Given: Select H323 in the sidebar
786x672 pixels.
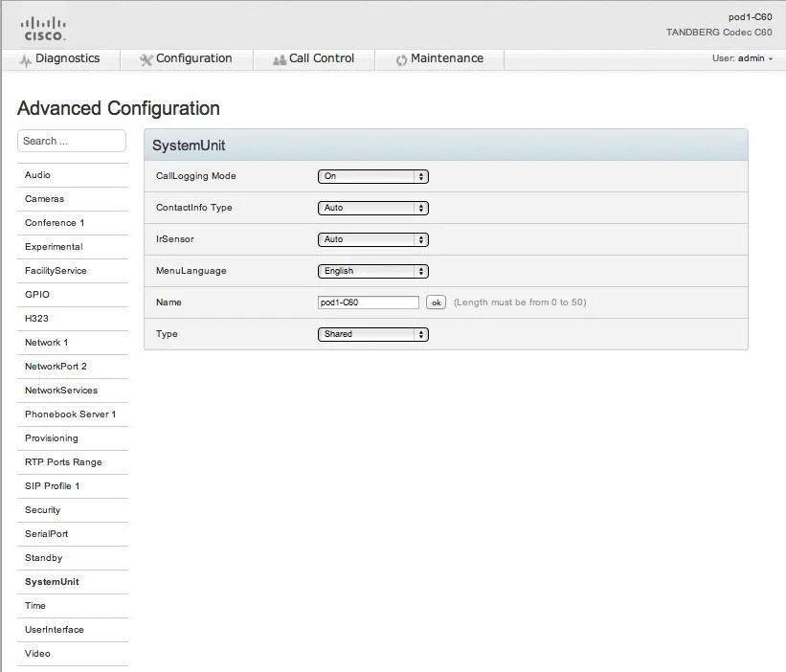Looking at the screenshot, I should pos(73,319).
